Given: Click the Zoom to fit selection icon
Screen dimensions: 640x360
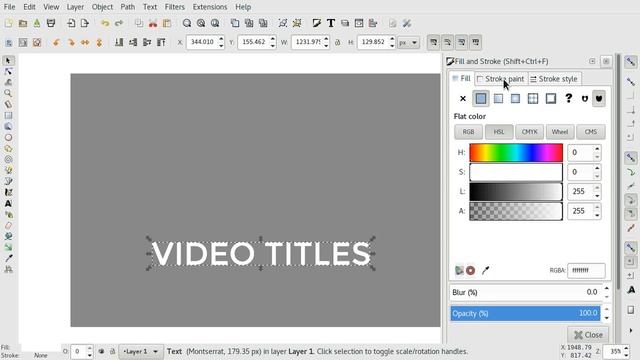Looking at the screenshot, I should click(x=187, y=23).
